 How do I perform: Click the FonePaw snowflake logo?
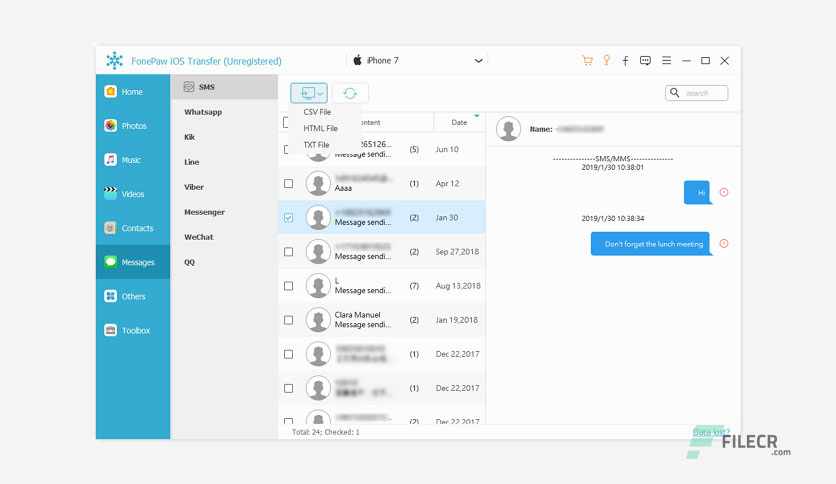114,61
